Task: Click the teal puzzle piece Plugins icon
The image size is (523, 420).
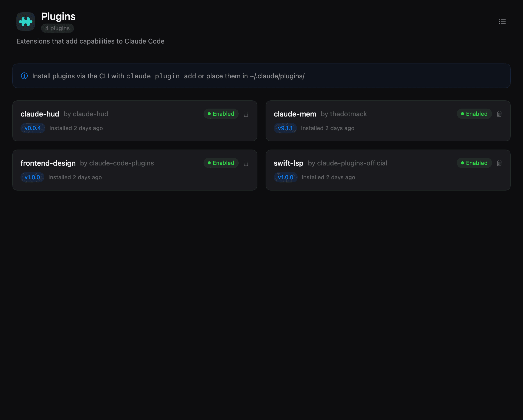Action: click(x=26, y=22)
